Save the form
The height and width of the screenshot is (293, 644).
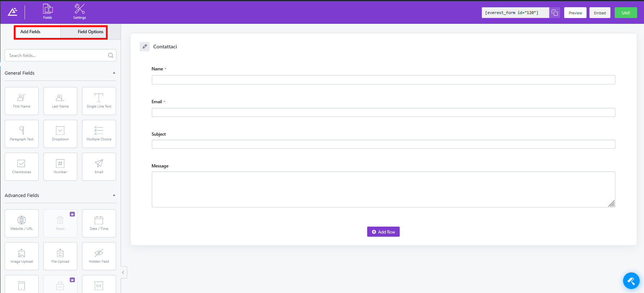(x=626, y=13)
